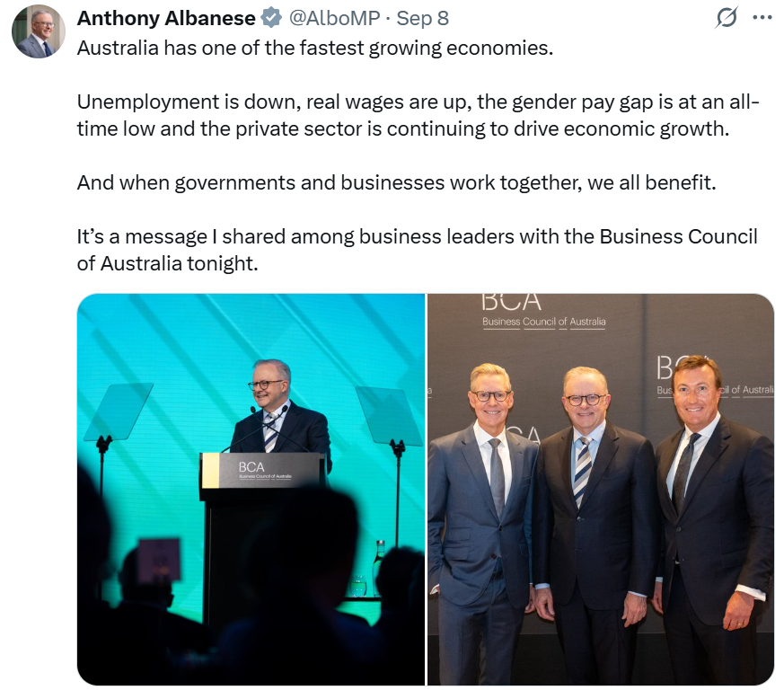
Task: Click the line about fastest growing economies
Action: pos(315,48)
